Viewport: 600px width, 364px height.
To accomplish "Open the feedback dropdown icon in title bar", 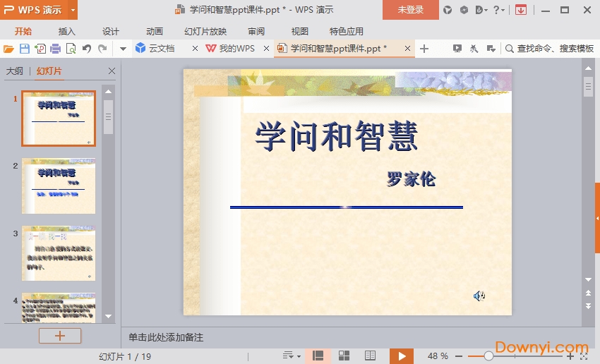I will tap(481, 10).
